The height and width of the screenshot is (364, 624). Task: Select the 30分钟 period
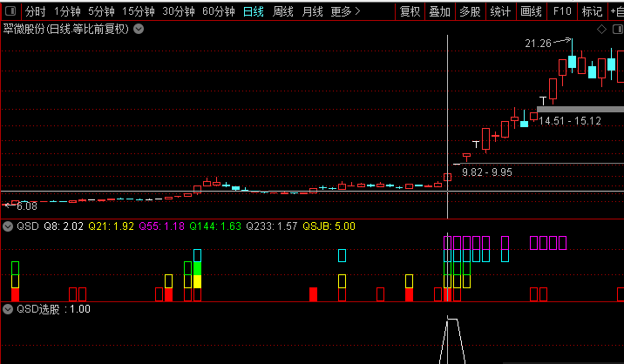pos(179,11)
